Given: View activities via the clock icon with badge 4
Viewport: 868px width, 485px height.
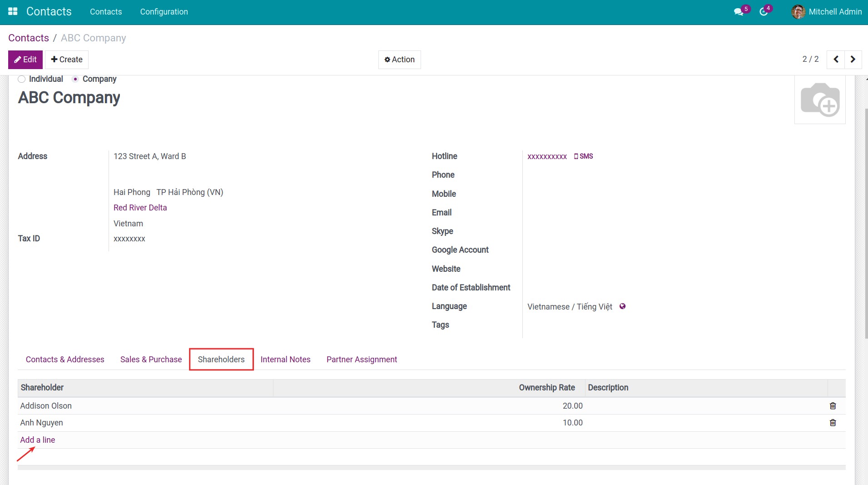Looking at the screenshot, I should (763, 11).
